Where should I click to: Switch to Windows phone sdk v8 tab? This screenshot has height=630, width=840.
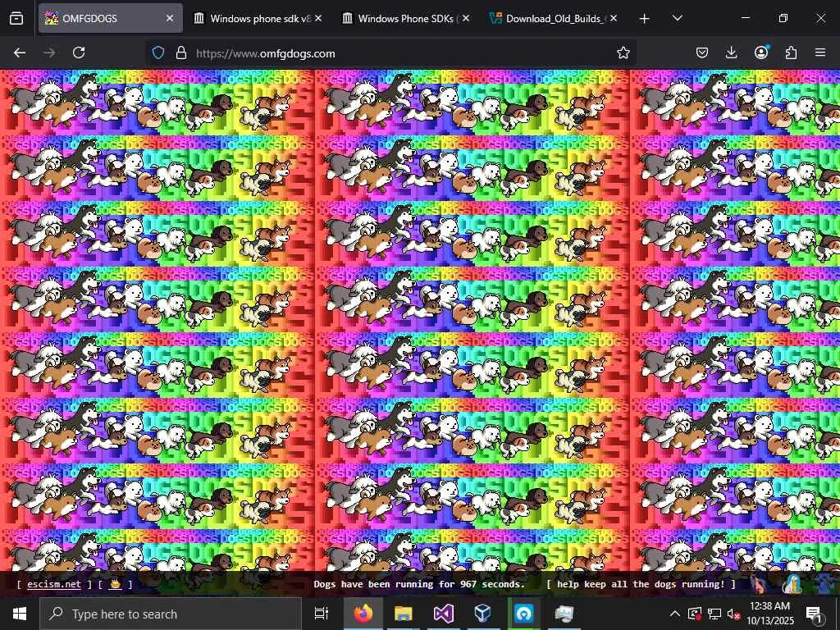[259, 18]
